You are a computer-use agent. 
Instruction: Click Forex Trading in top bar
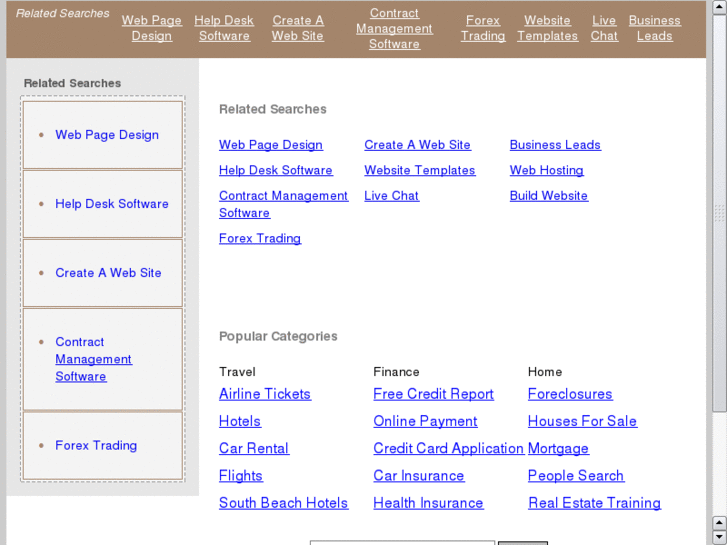(x=483, y=28)
